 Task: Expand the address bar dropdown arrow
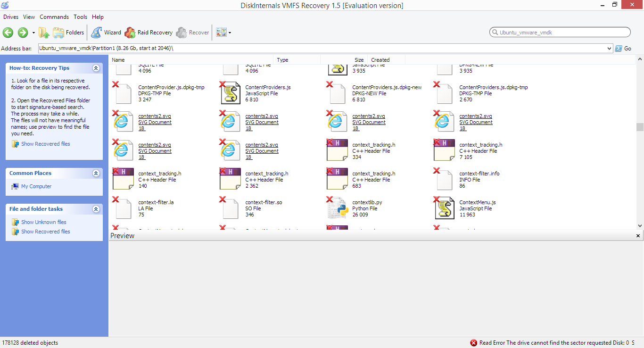(610, 49)
